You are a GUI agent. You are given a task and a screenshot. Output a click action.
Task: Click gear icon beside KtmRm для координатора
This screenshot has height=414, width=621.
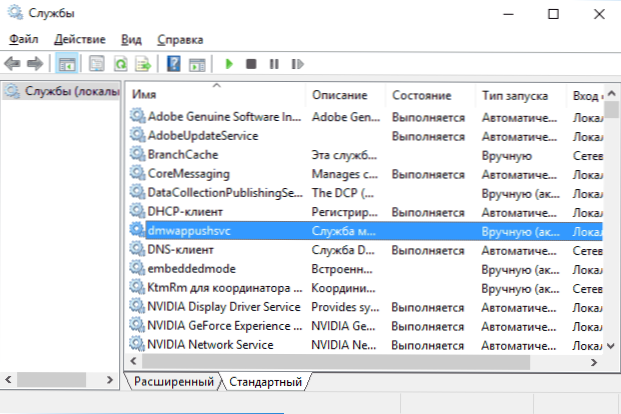[x=137, y=287]
